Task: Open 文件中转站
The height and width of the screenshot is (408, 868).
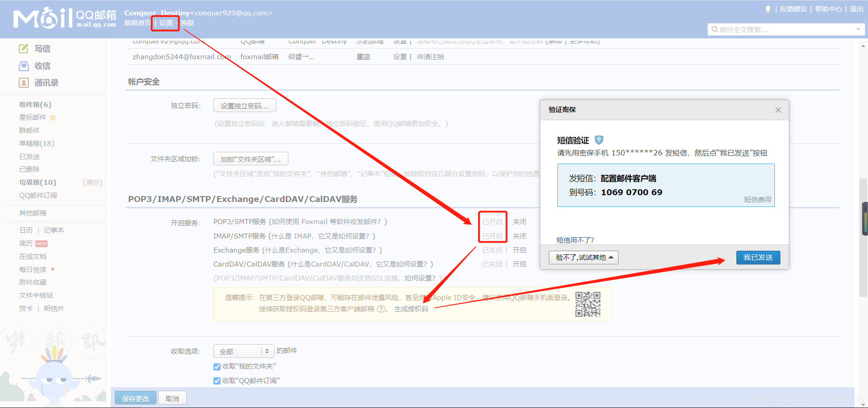Action: click(36, 295)
